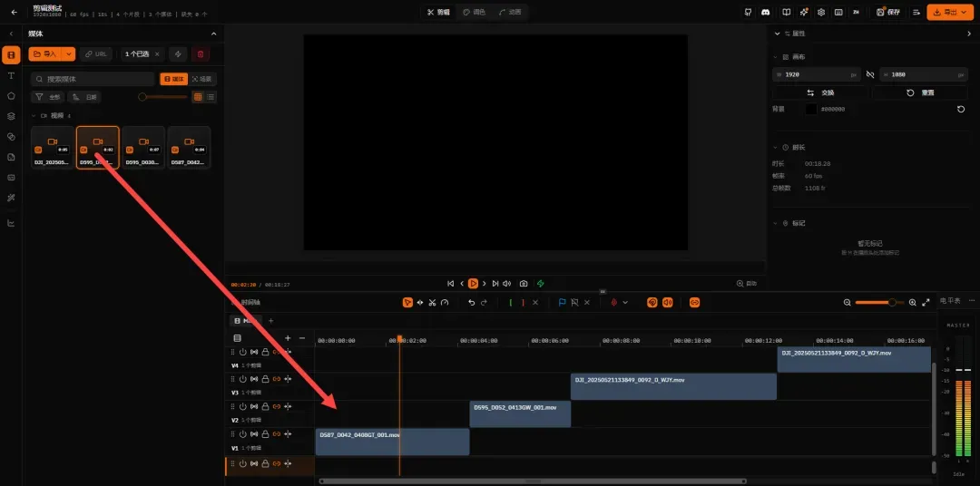
Task: Click the red trash icon in the media panel
Action: pos(201,54)
